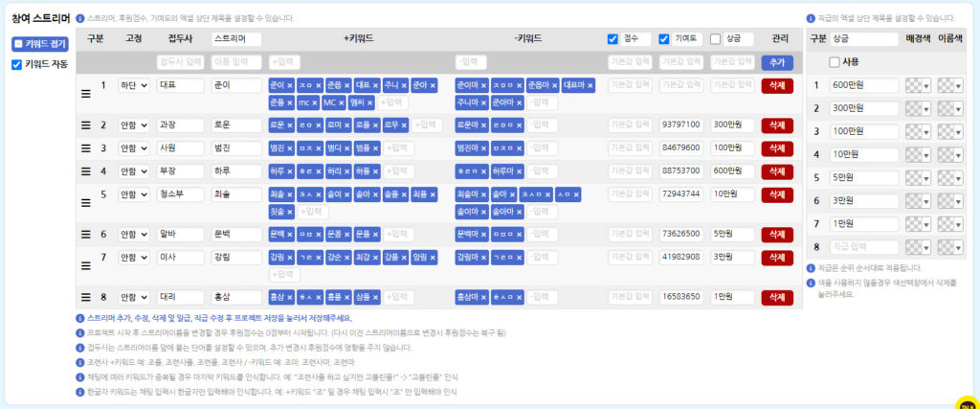Remove the '문풀' keyword tag via x
Image resolution: width=980 pixels, height=409 pixels.
coord(375,235)
